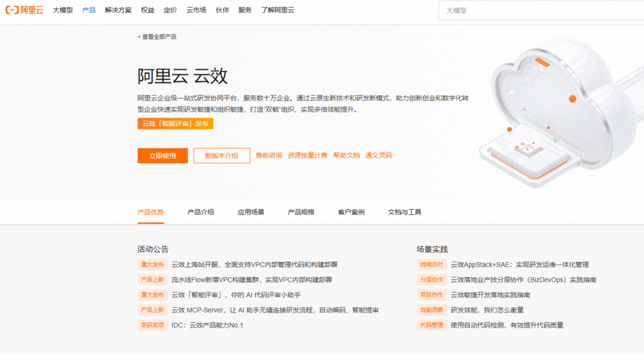Go back via 查看全部产品 link
Screen dimensions: 644x354
coord(157,36)
